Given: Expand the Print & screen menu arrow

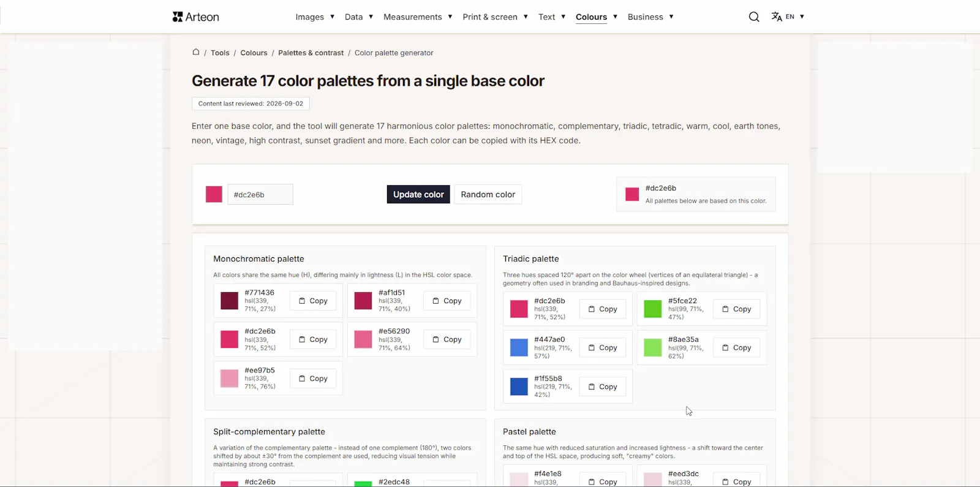Looking at the screenshot, I should 526,17.
